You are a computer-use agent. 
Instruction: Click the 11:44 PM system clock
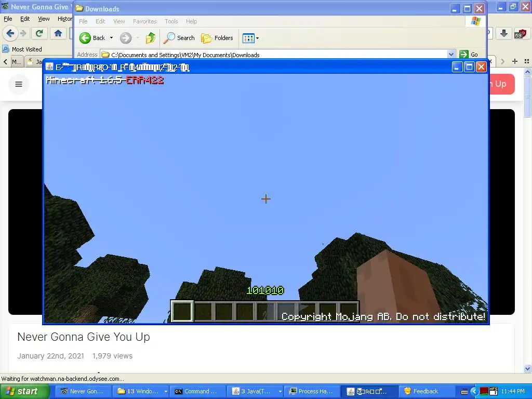(x=513, y=392)
